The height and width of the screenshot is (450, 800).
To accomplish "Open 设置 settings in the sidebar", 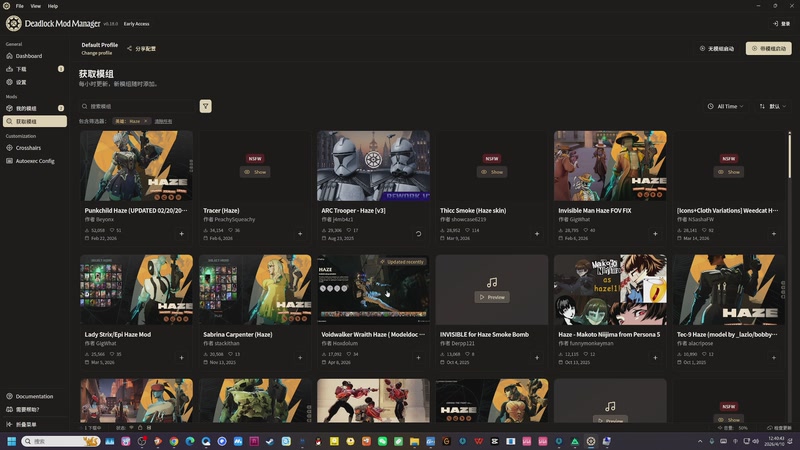I will point(35,82).
